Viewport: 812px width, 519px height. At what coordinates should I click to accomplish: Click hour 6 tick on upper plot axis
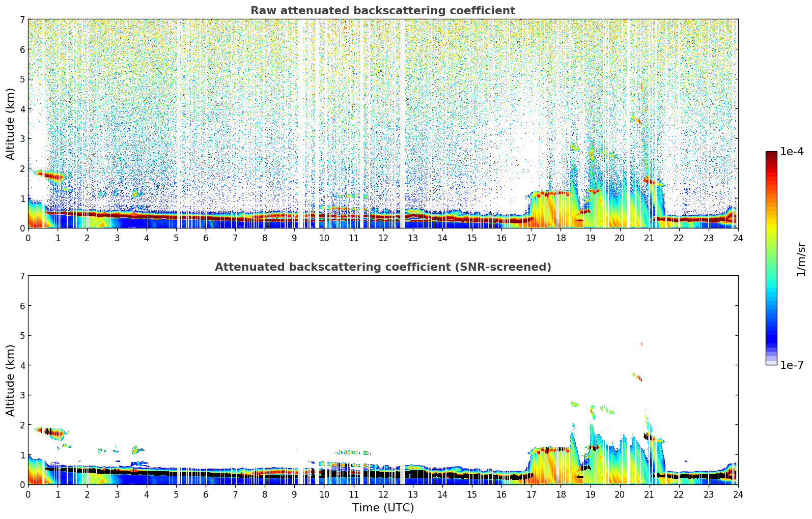click(206, 238)
